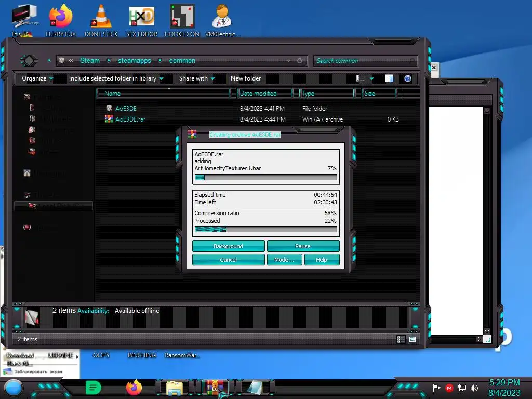Select the Favorites star icon in sidebar
This screenshot has width=532, height=399.
(27, 97)
